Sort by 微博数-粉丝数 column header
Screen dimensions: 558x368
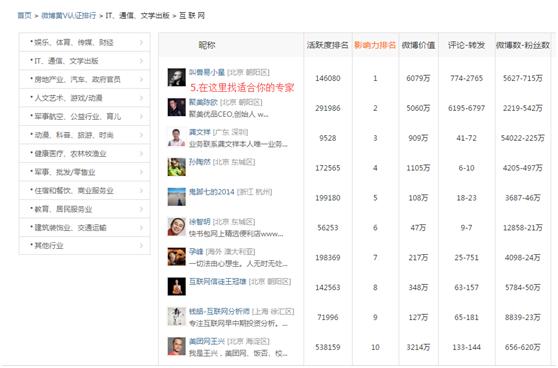click(523, 45)
